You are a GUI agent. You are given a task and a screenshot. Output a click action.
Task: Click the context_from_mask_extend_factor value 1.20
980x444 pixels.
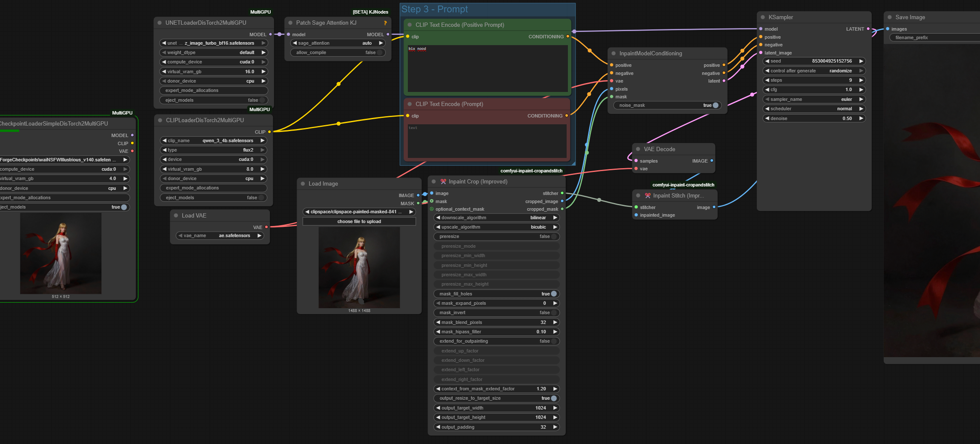[541, 389]
